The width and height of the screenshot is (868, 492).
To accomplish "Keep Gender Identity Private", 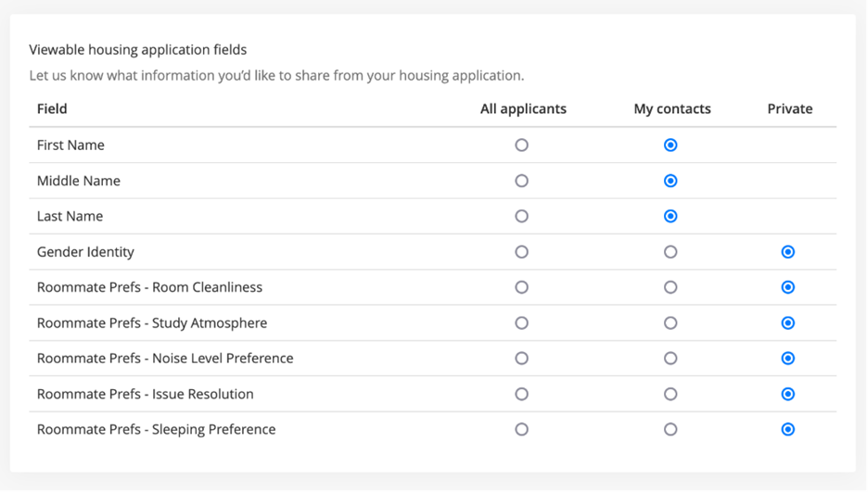I will click(x=787, y=252).
